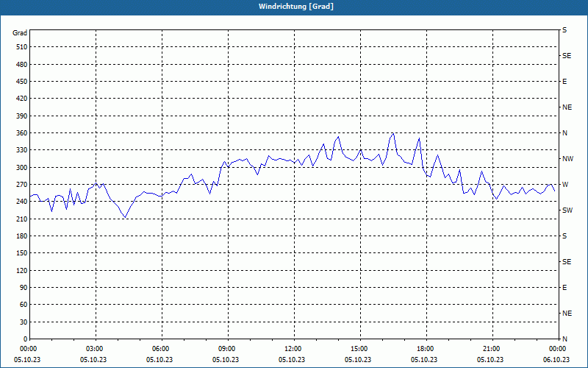Click the 06.10.23 date label
The image size is (588, 368).
click(556, 359)
